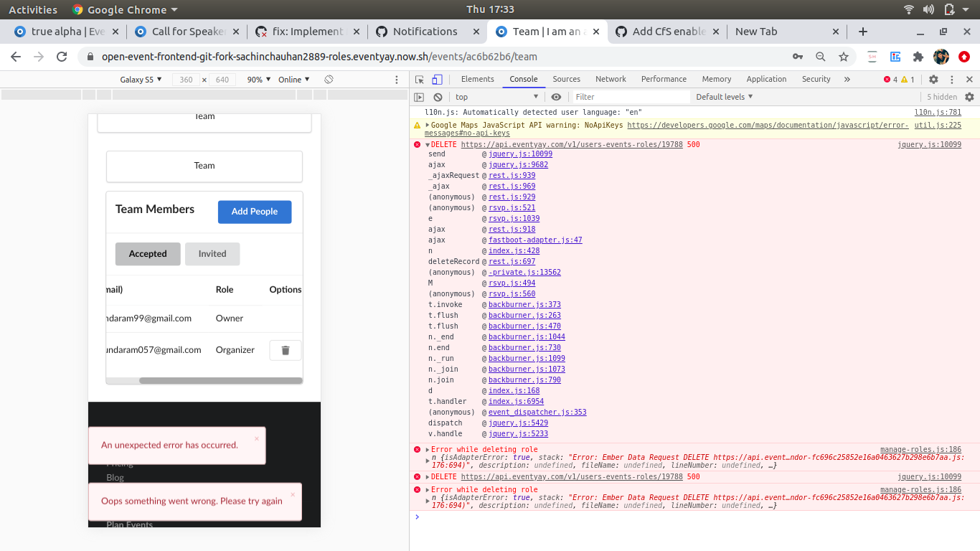
Task: Click the table horizontal scrollbar
Action: coord(221,381)
